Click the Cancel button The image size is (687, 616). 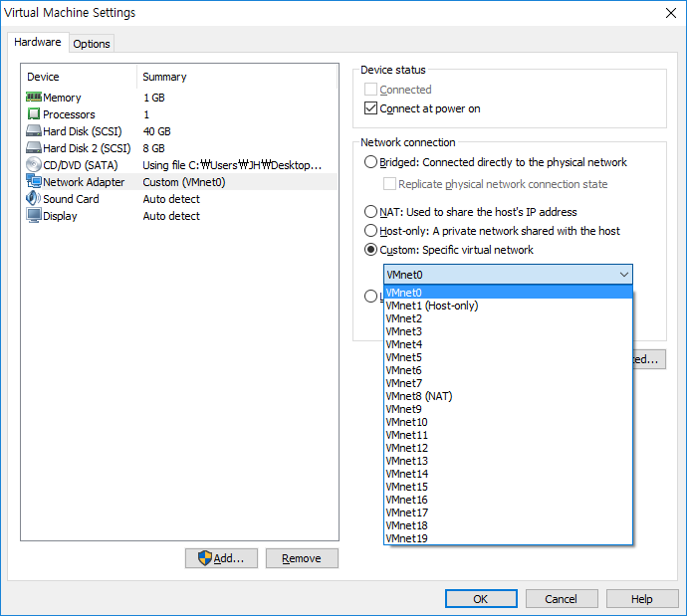pyautogui.click(x=562, y=598)
